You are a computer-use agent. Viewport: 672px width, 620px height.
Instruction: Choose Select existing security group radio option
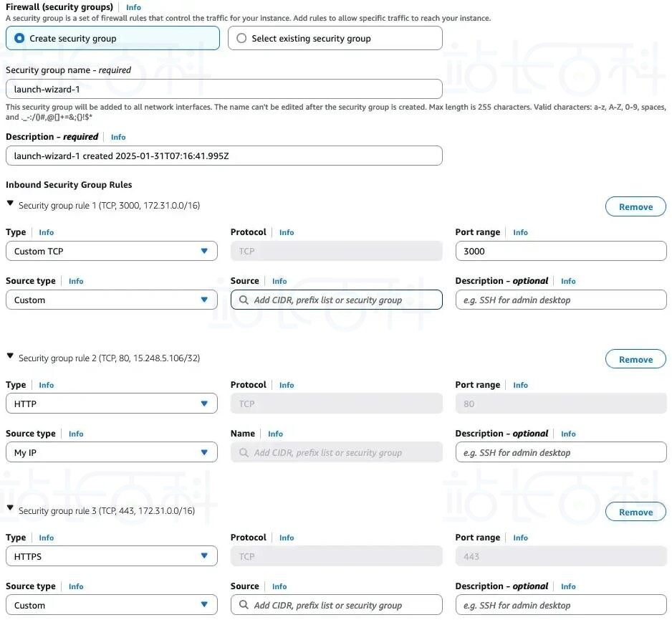point(335,38)
